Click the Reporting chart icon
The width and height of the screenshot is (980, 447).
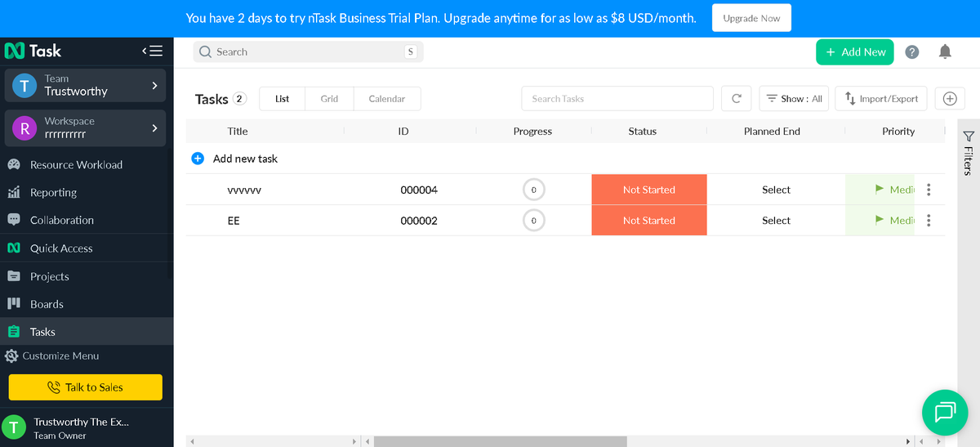(14, 192)
